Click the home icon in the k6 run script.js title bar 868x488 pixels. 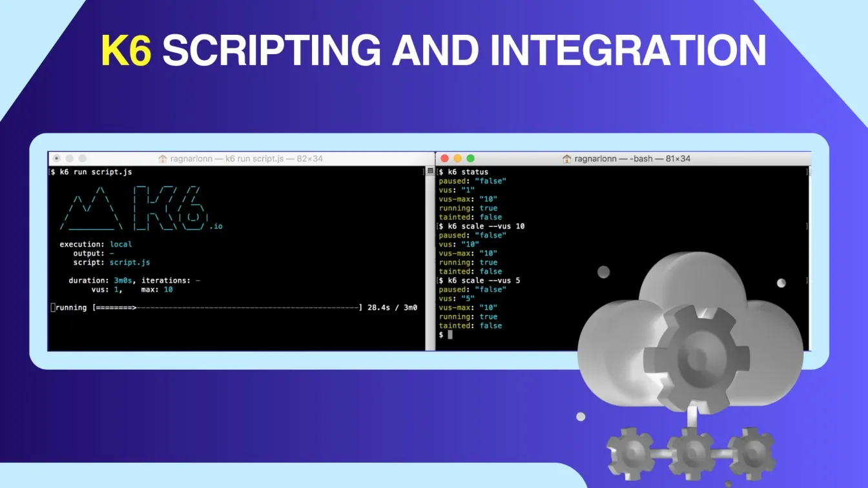[163, 158]
